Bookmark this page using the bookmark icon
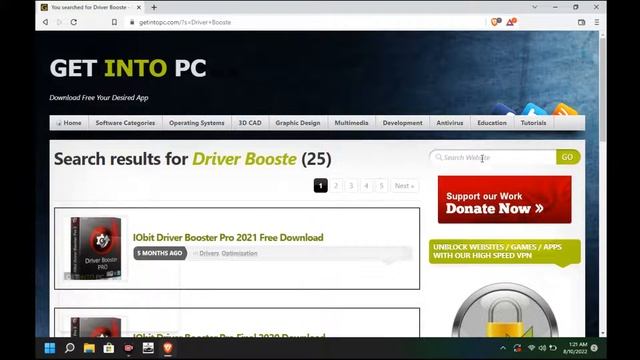The width and height of the screenshot is (640, 360). [x=114, y=22]
